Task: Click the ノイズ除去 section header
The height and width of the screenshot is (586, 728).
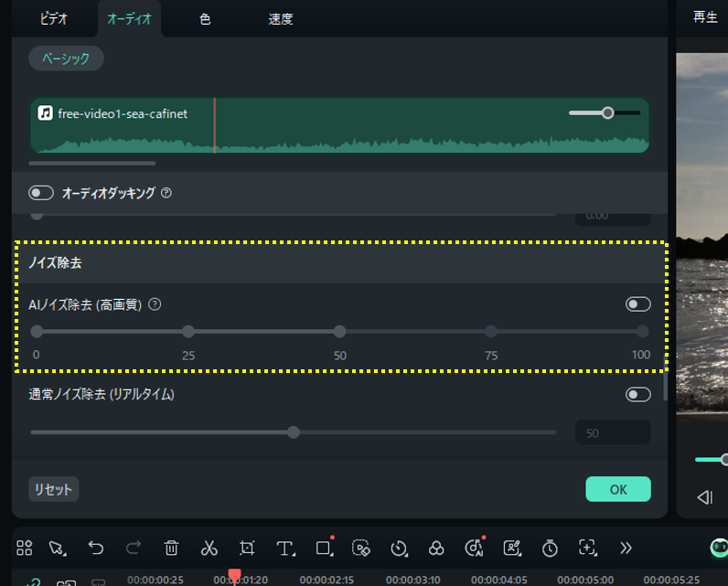Action: pos(341,262)
